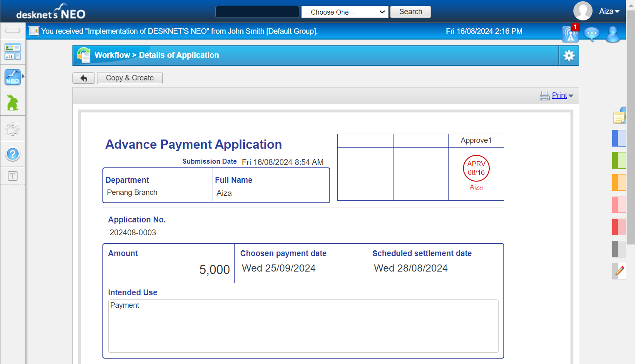Screen dimensions: 635x364
Task: Open the Choose One search dropdown
Action: [x=344, y=12]
